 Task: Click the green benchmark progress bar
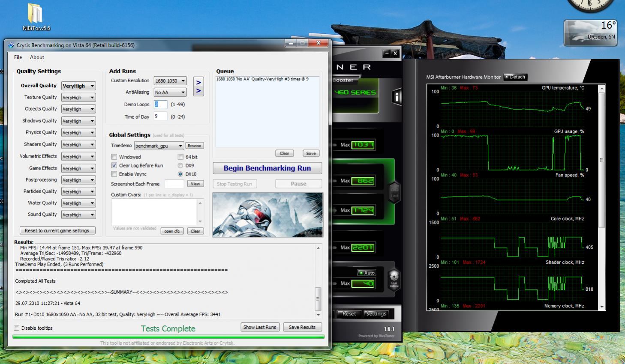(168, 337)
